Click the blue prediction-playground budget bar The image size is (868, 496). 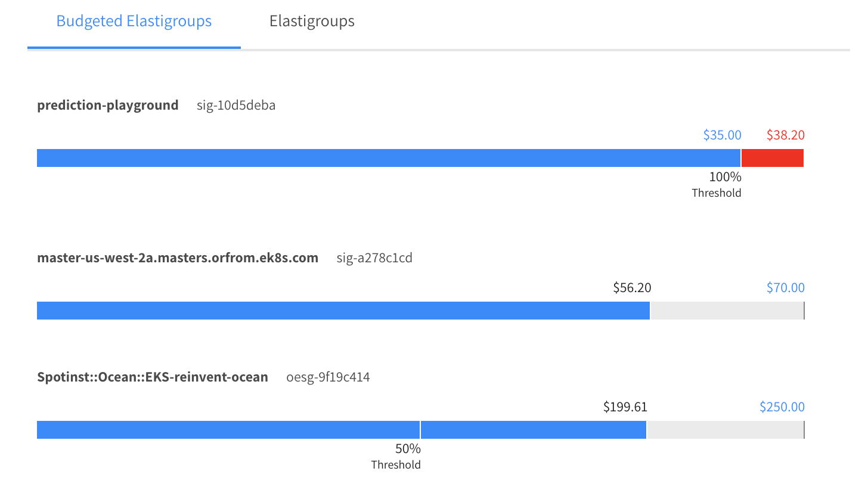[387, 158]
